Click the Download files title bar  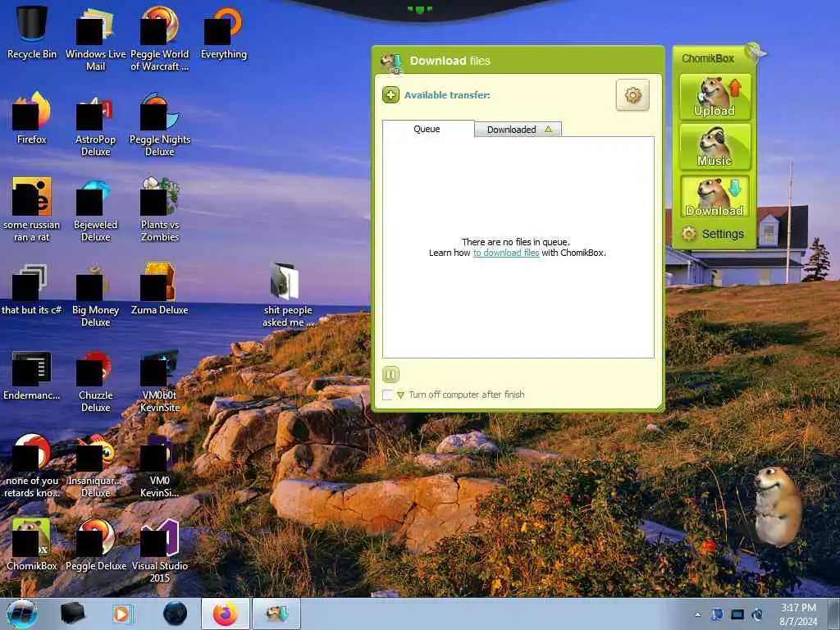pos(518,60)
